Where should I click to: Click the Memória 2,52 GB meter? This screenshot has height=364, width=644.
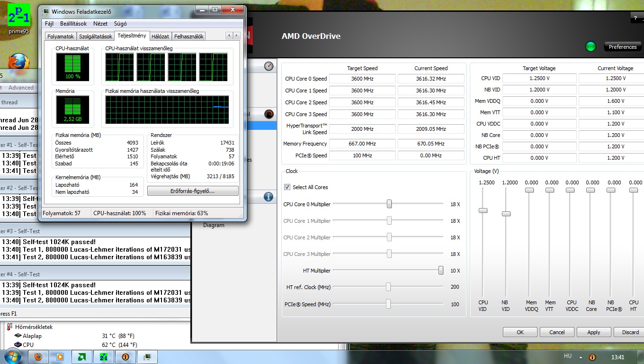(72, 109)
